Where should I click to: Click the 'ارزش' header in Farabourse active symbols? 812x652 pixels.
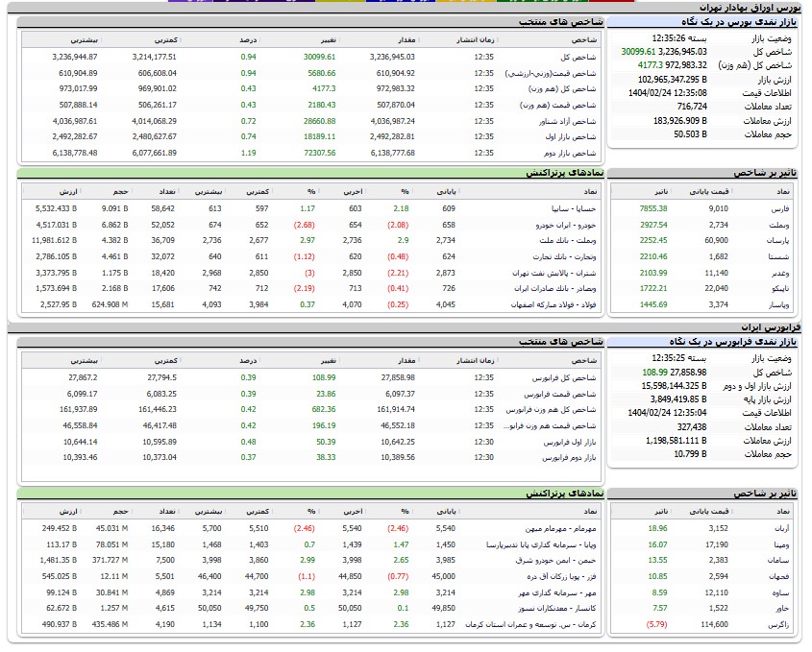pyautogui.click(x=68, y=512)
